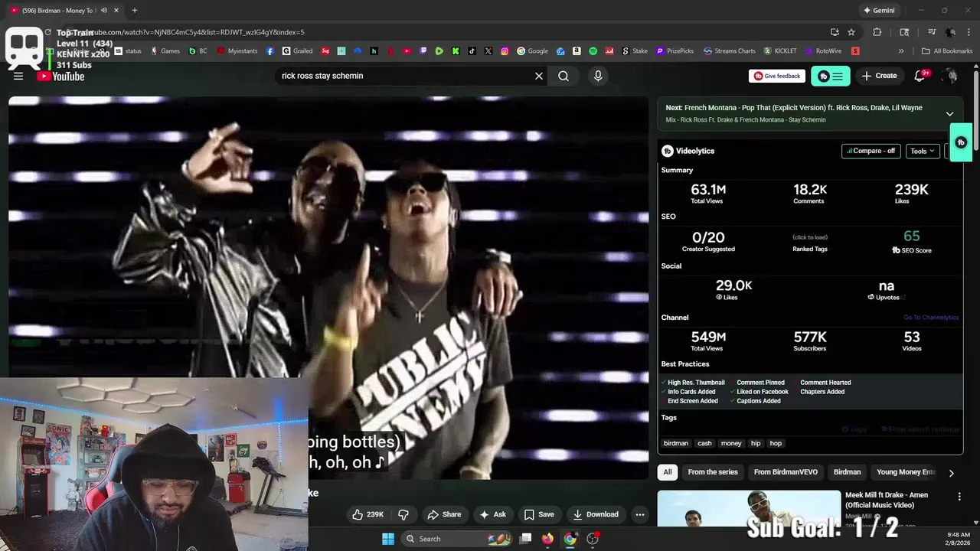Image resolution: width=980 pixels, height=551 pixels.
Task: Click the Create button
Action: [x=879, y=76]
